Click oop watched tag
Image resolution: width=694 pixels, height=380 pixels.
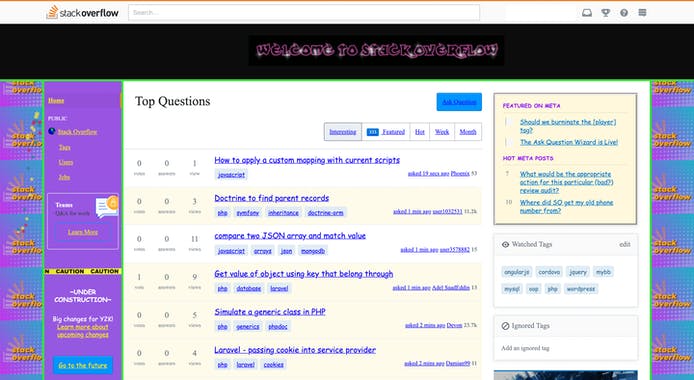[534, 289]
